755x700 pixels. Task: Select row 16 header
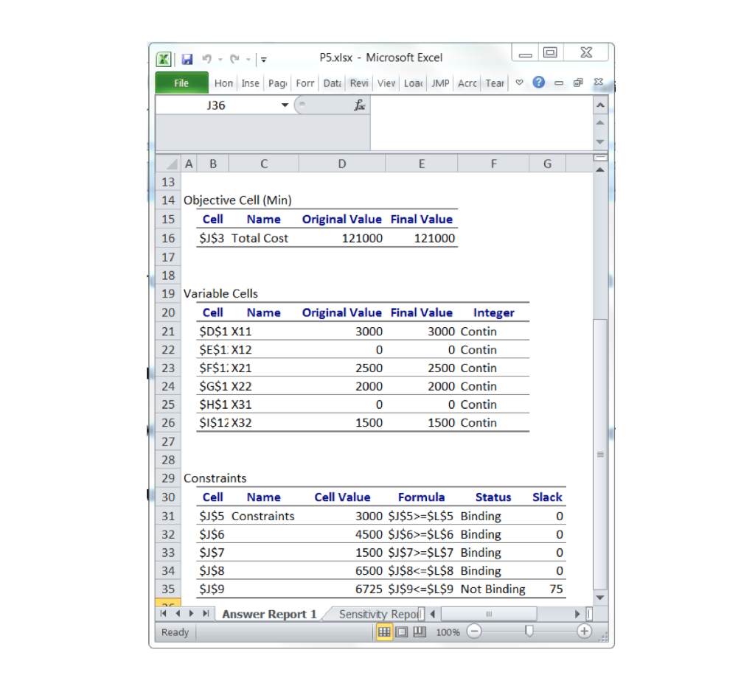168,238
